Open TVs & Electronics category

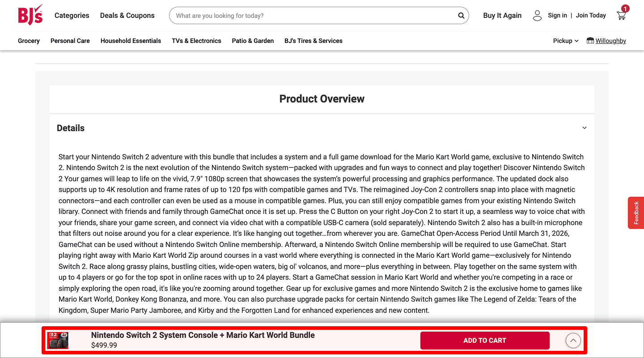click(x=196, y=41)
